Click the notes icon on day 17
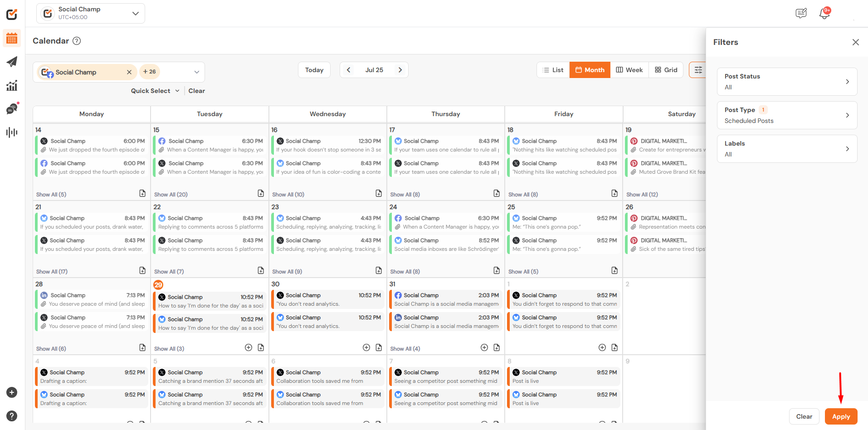The height and width of the screenshot is (430, 868). pos(497,194)
